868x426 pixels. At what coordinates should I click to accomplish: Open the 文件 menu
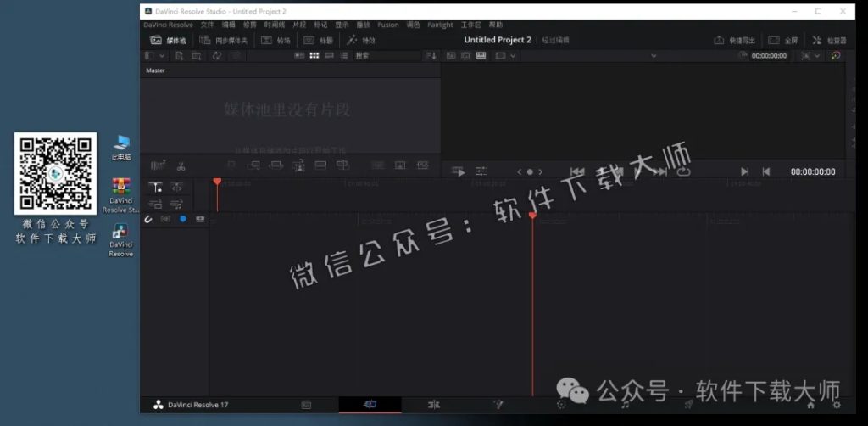(207, 25)
